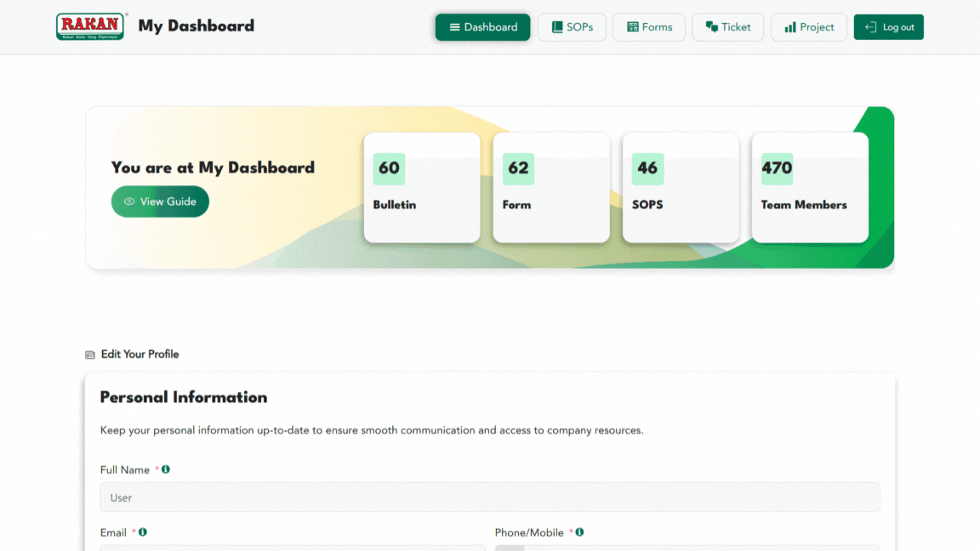980x551 pixels.
Task: Click the Personal Information heading
Action: click(184, 397)
